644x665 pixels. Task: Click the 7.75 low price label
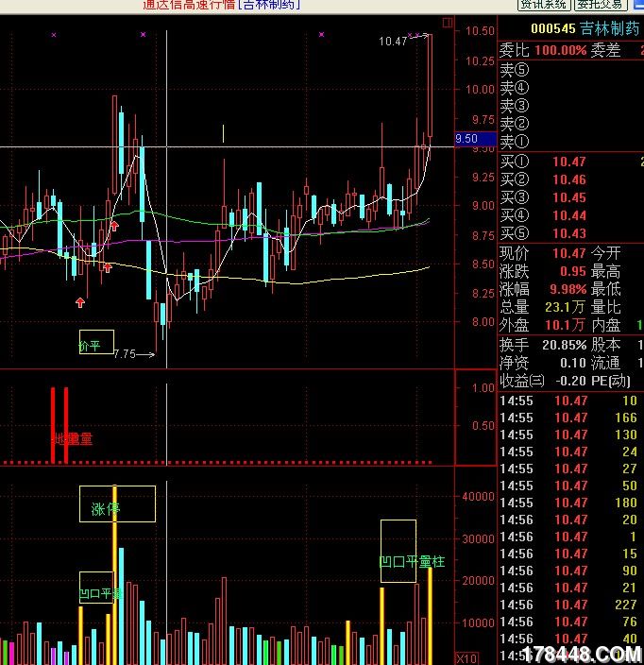124,354
